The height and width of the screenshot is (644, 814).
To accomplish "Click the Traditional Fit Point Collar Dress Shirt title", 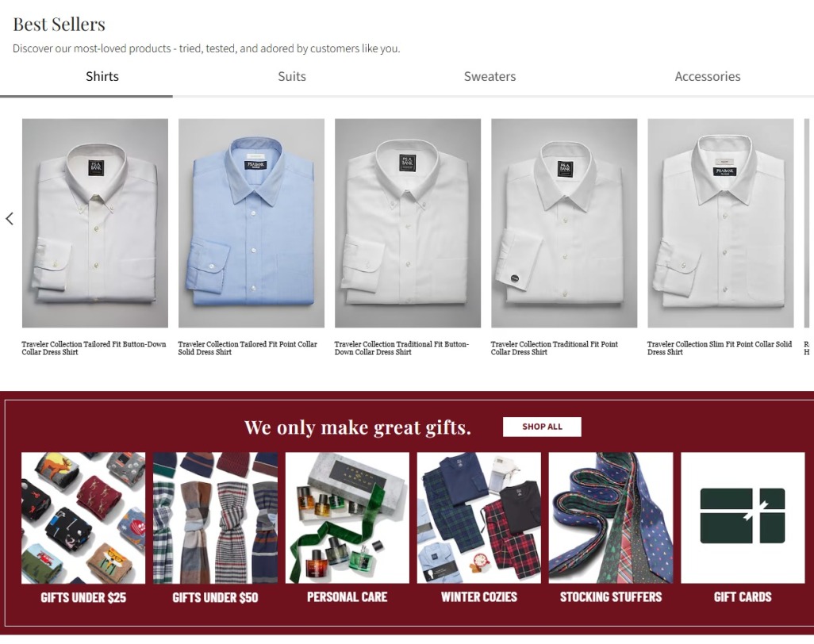I will (554, 348).
